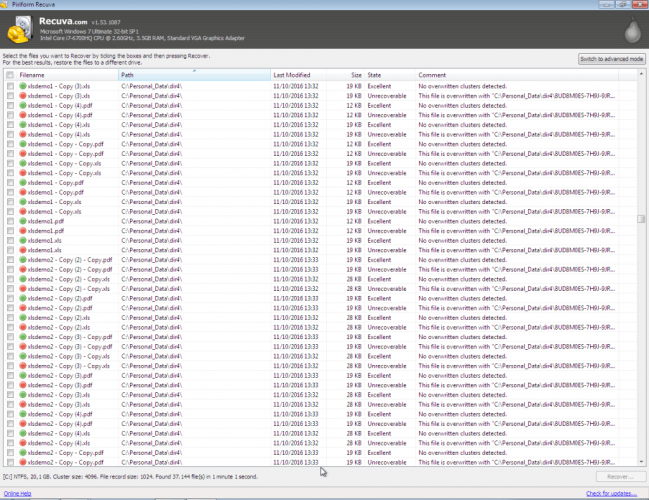
Task: Click red status dot of Unrecoverable xlsdemo1 - Copy (3).xls
Action: pos(23,96)
